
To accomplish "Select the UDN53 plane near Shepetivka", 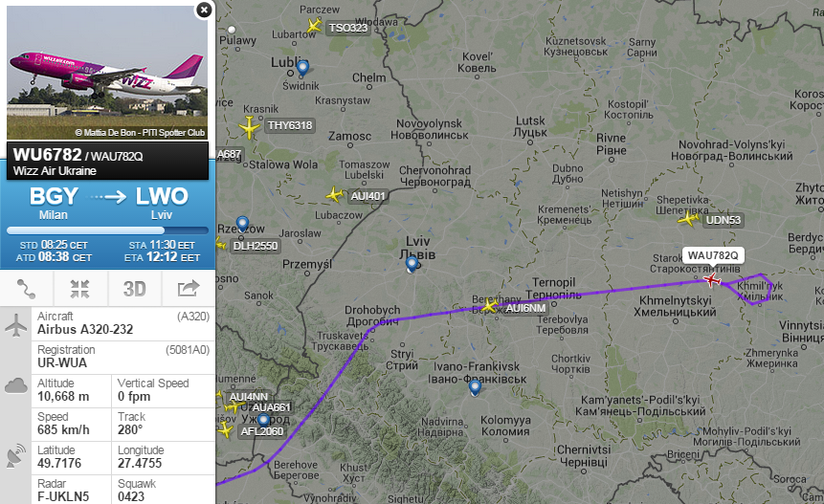I will tap(688, 218).
